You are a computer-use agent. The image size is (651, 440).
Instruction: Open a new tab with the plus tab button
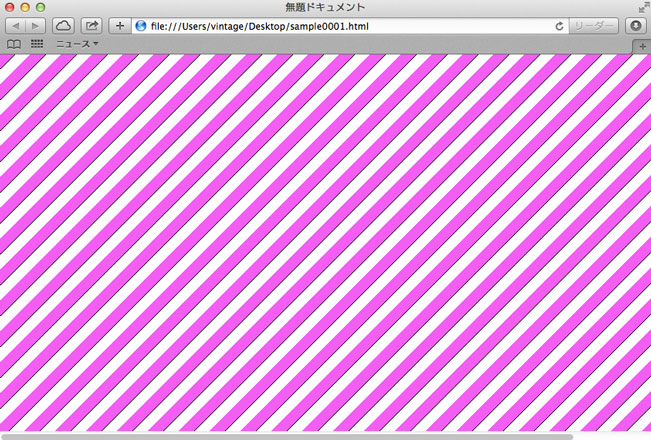click(642, 46)
